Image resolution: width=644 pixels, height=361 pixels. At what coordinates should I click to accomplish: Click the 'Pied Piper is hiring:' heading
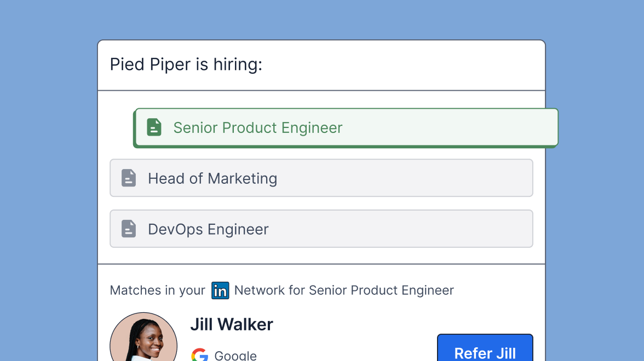click(186, 65)
